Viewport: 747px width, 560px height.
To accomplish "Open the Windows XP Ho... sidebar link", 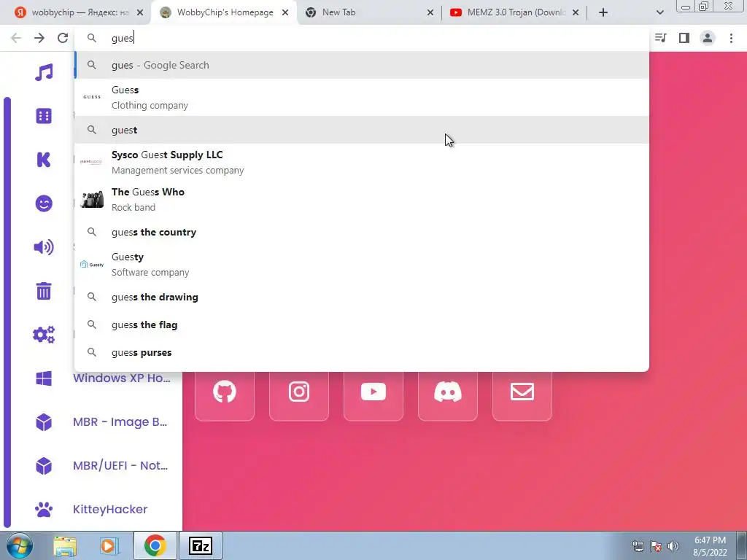I will pyautogui.click(x=122, y=378).
